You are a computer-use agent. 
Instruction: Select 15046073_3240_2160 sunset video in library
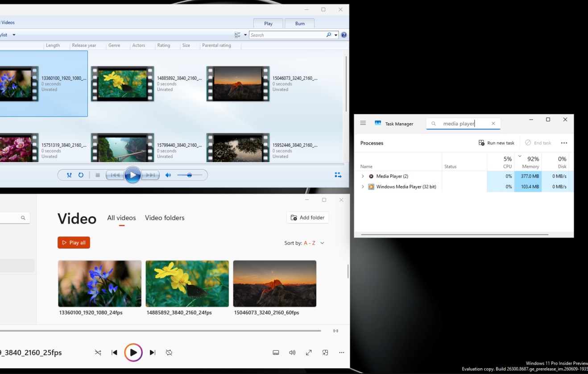click(x=238, y=83)
